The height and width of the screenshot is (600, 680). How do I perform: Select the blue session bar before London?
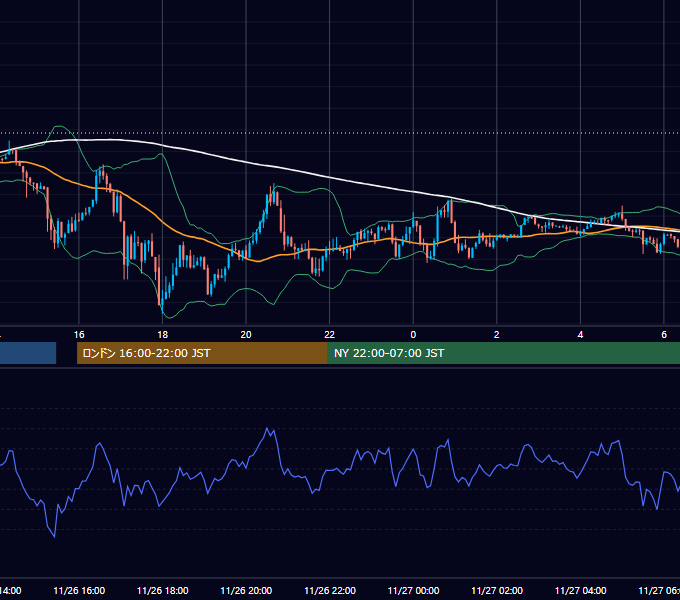[28, 353]
